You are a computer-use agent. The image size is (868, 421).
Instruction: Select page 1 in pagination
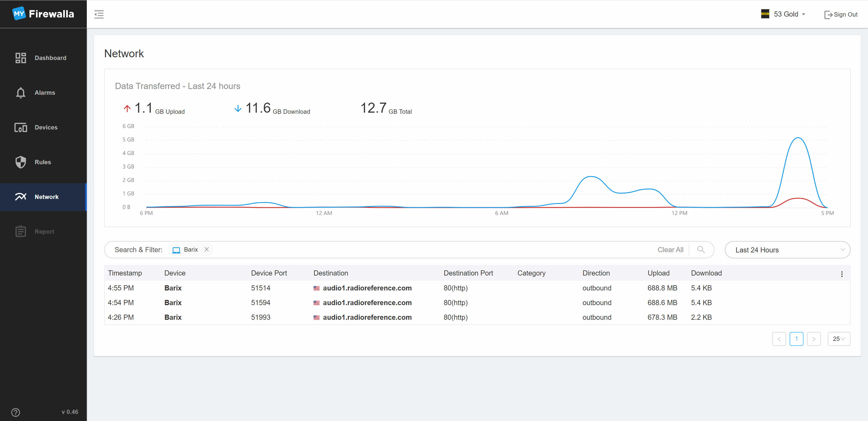796,339
